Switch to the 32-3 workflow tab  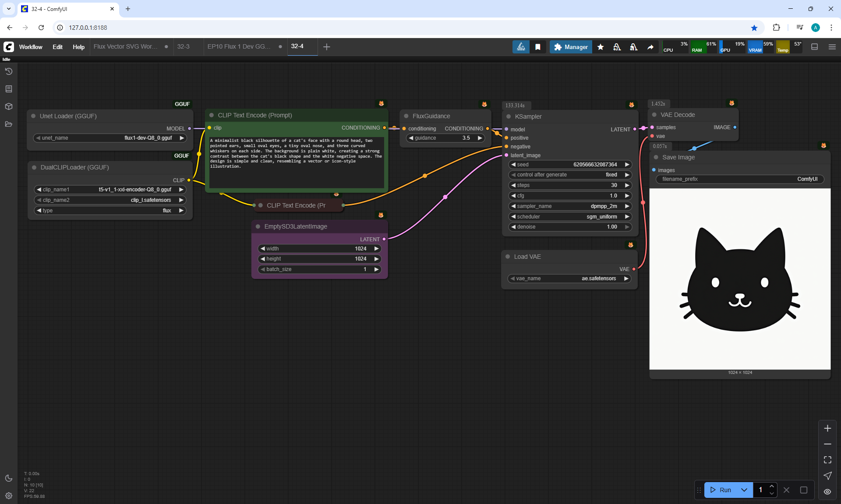click(x=184, y=46)
